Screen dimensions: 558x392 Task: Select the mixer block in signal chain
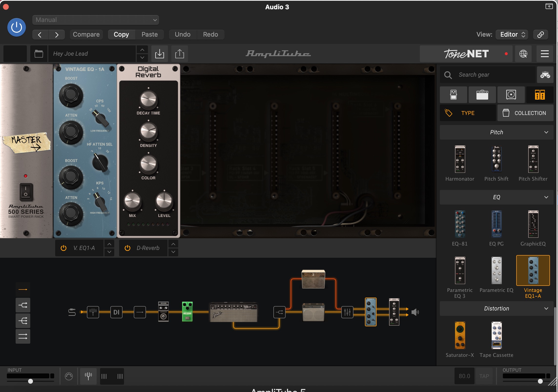347,312
